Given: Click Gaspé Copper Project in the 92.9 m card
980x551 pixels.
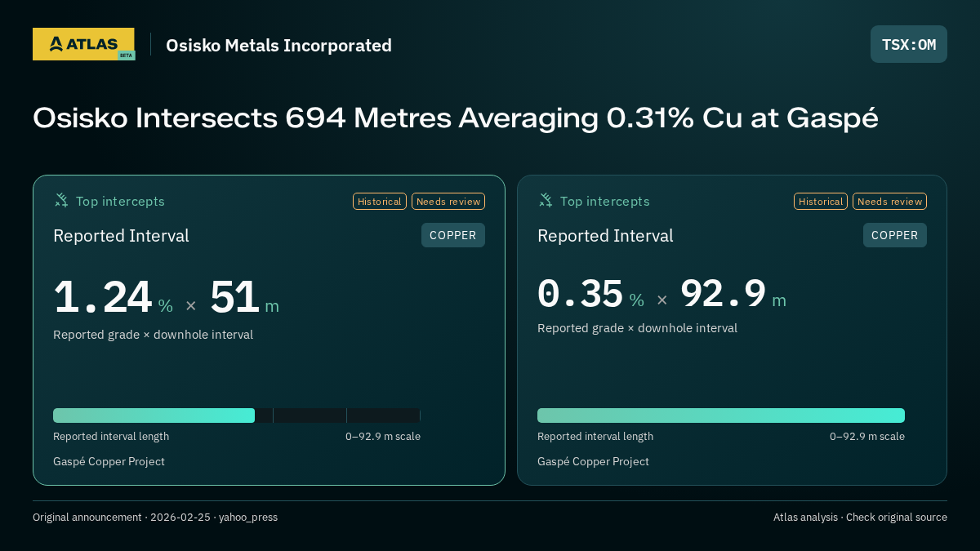Looking at the screenshot, I should click(593, 462).
